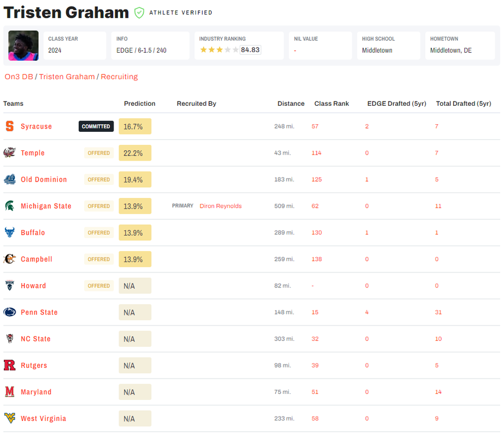Viewport: 504px width, 434px height.
Task: Open the Campbell team link
Action: [x=36, y=259]
